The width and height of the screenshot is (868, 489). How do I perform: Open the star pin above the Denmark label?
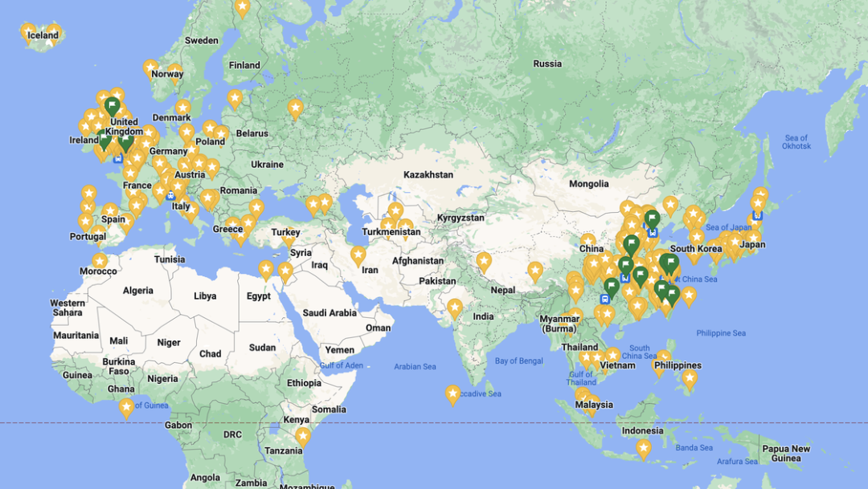(x=182, y=108)
